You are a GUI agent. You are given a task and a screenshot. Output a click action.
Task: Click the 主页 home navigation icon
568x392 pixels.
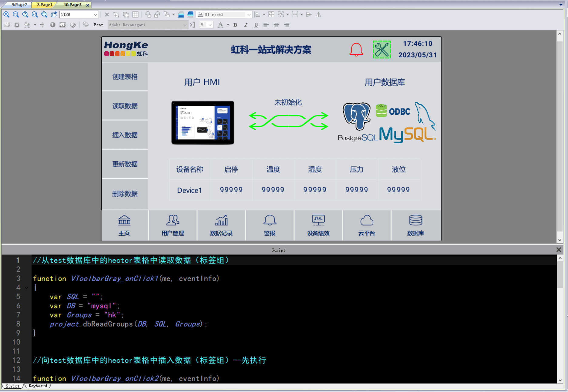[x=124, y=225]
